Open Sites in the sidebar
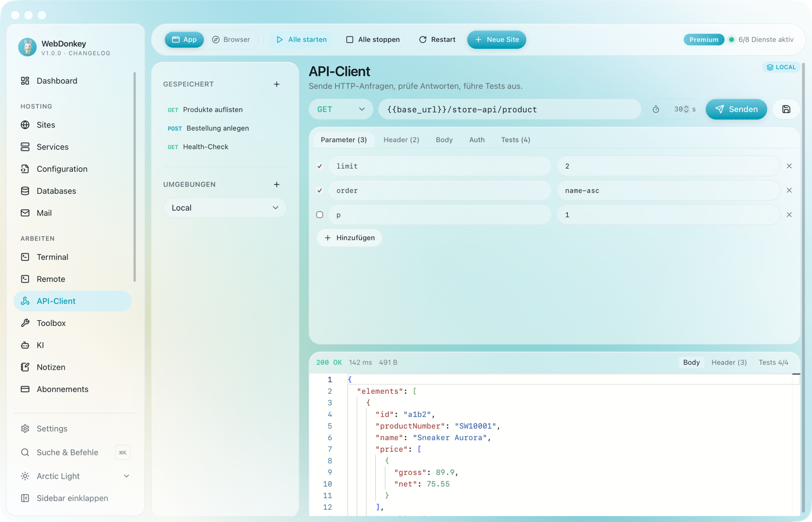 click(x=72, y=125)
